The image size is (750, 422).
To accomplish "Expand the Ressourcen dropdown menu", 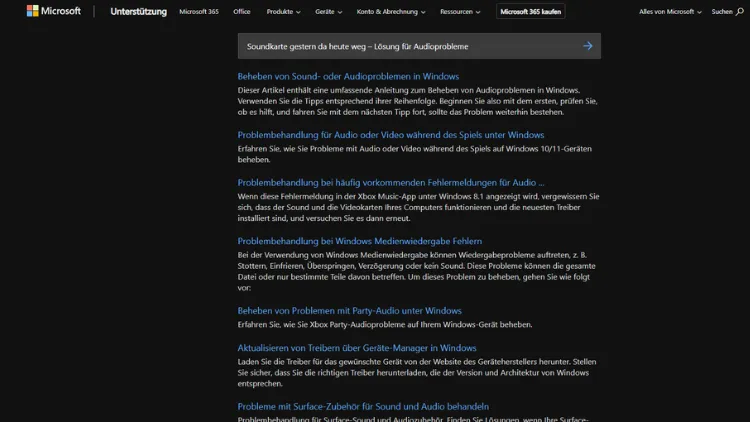I will 461,12.
